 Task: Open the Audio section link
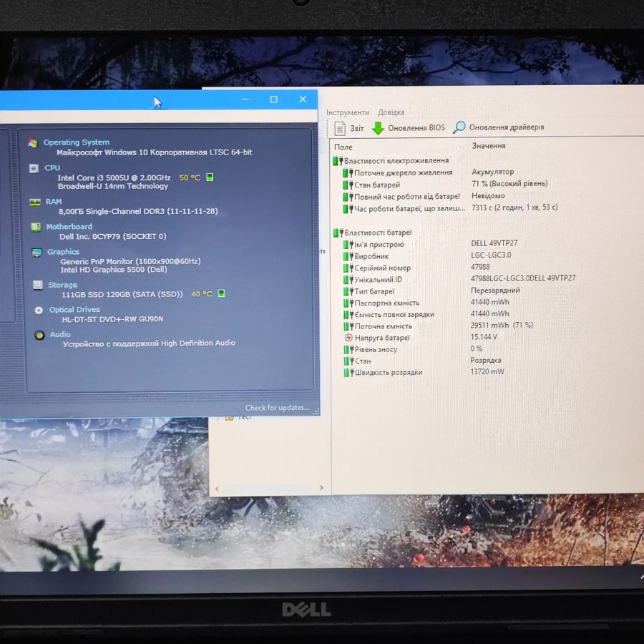tap(60, 334)
